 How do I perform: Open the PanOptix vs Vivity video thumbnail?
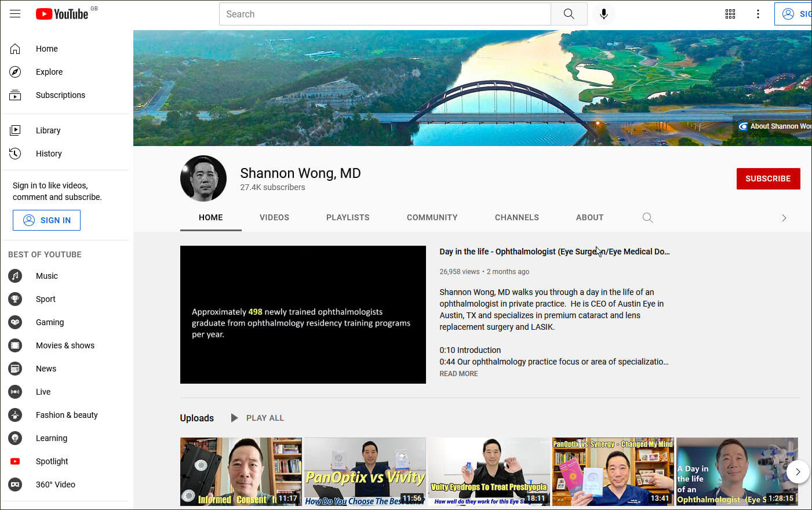(x=365, y=471)
